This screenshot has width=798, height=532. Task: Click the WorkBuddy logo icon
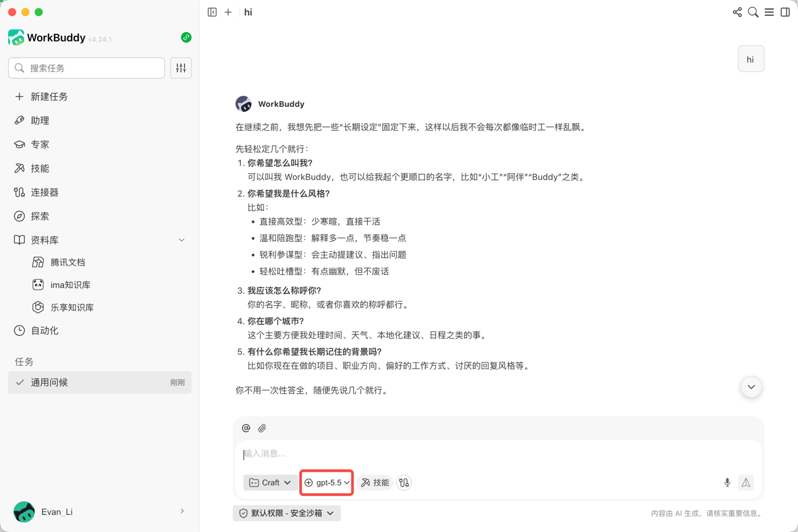pyautogui.click(x=16, y=38)
